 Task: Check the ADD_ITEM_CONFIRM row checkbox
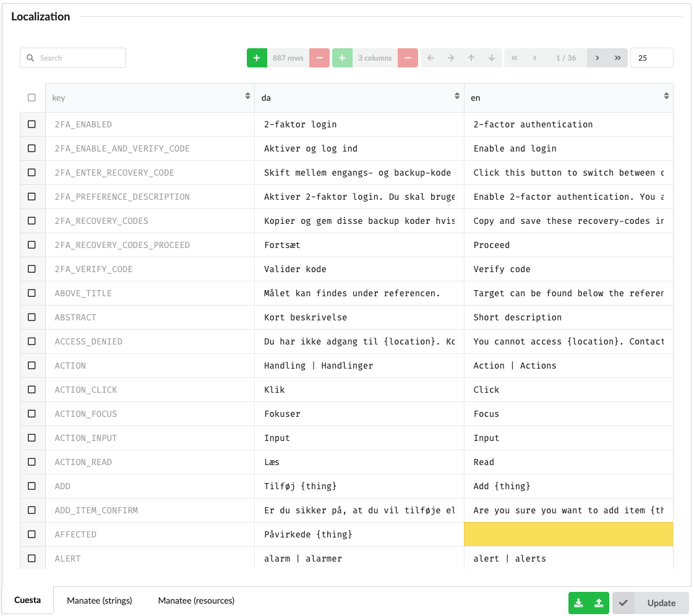click(32, 510)
